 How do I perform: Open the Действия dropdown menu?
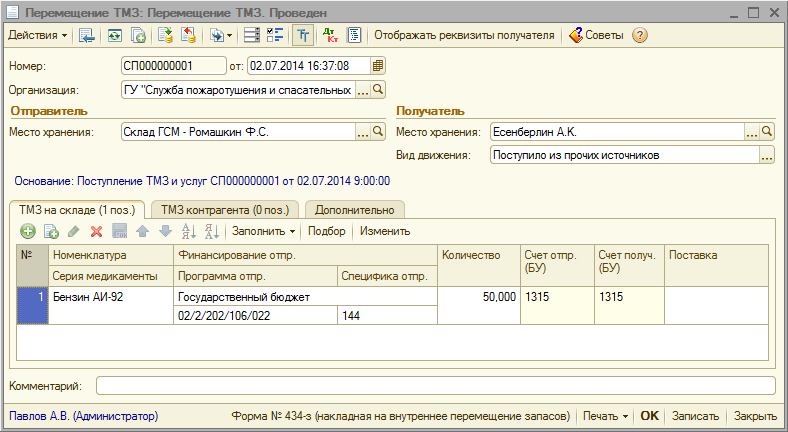(x=38, y=35)
